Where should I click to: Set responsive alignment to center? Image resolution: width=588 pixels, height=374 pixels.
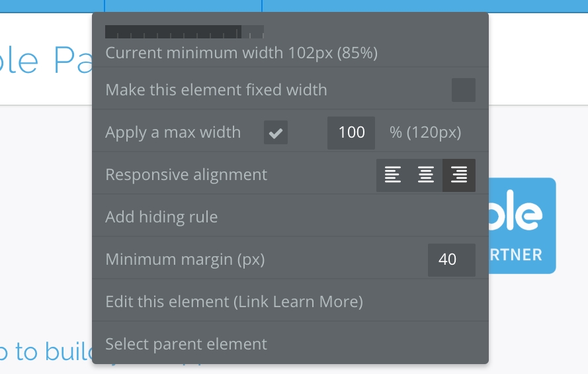point(426,175)
